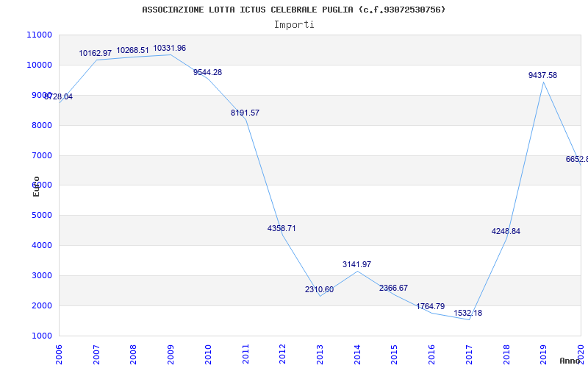This screenshot has height=368, width=588.
Task: Select the 3141.97 peak label
Action: point(356,264)
